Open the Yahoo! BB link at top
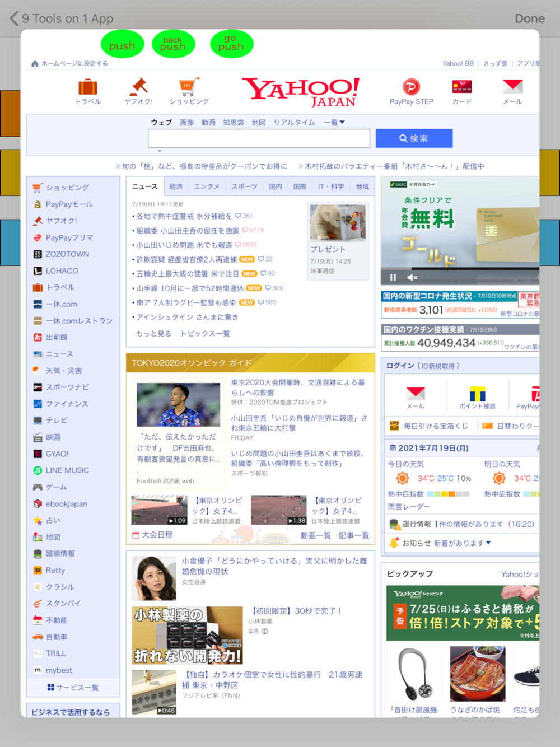This screenshot has width=560, height=747. [458, 63]
